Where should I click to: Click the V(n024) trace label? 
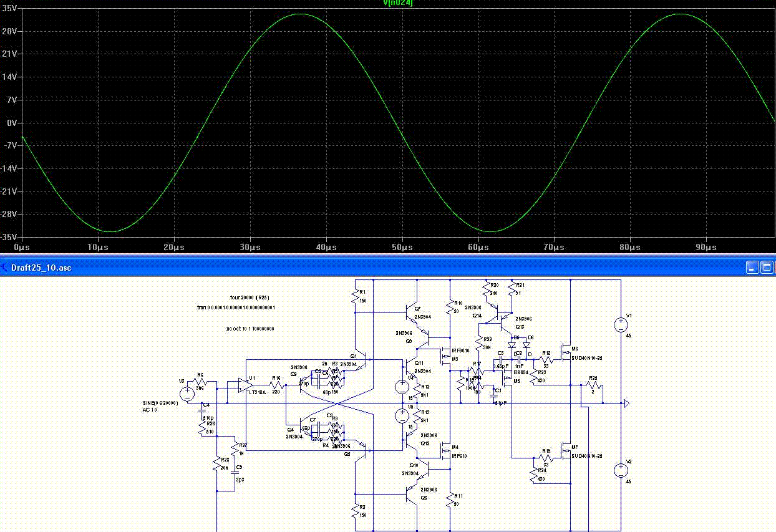397,3
